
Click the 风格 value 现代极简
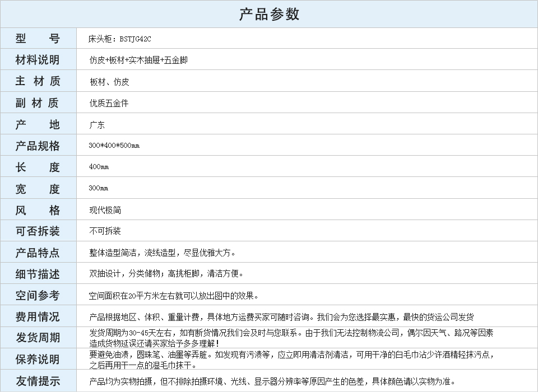[105, 210]
